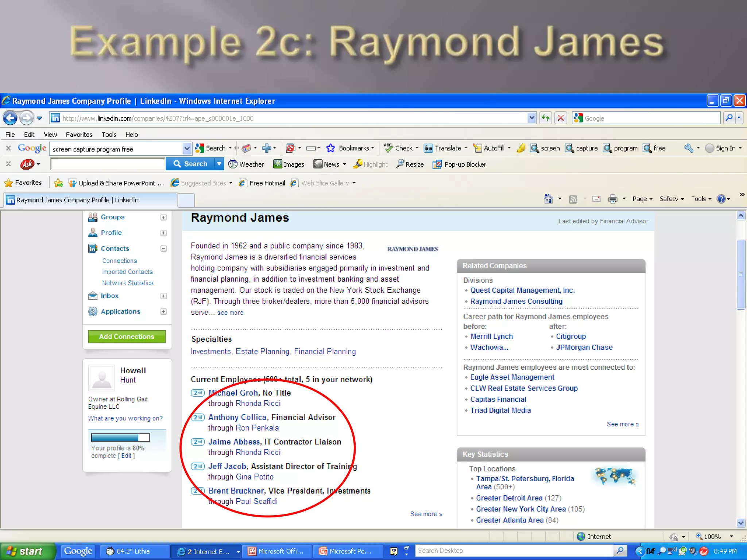The height and width of the screenshot is (560, 747).
Task: Click the Translate toolbar icon
Action: [x=428, y=148]
